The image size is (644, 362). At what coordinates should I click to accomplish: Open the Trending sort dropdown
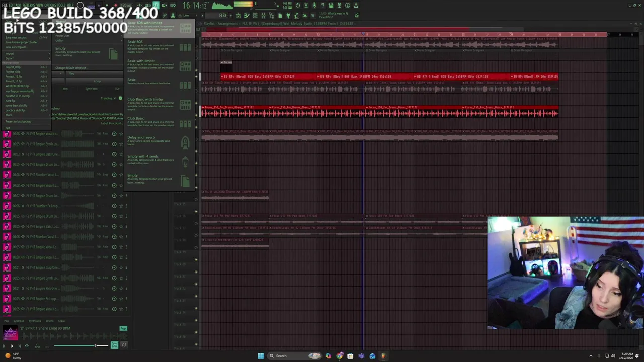tap(108, 98)
